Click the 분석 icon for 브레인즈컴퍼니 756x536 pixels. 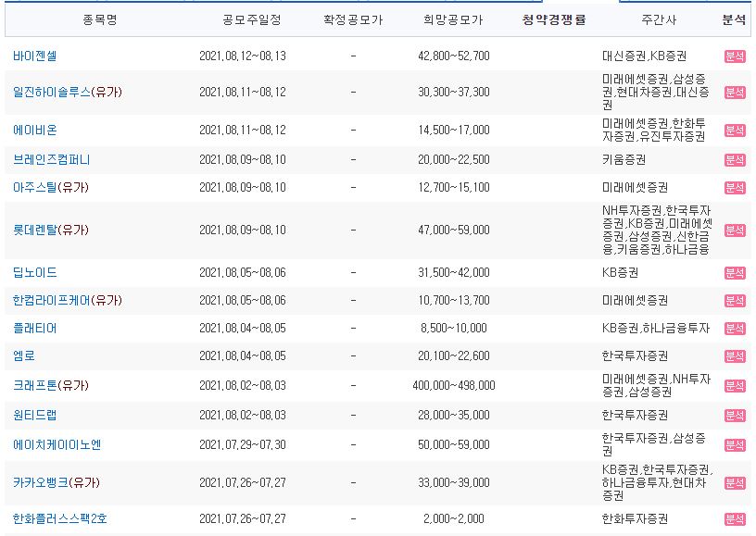click(x=735, y=160)
